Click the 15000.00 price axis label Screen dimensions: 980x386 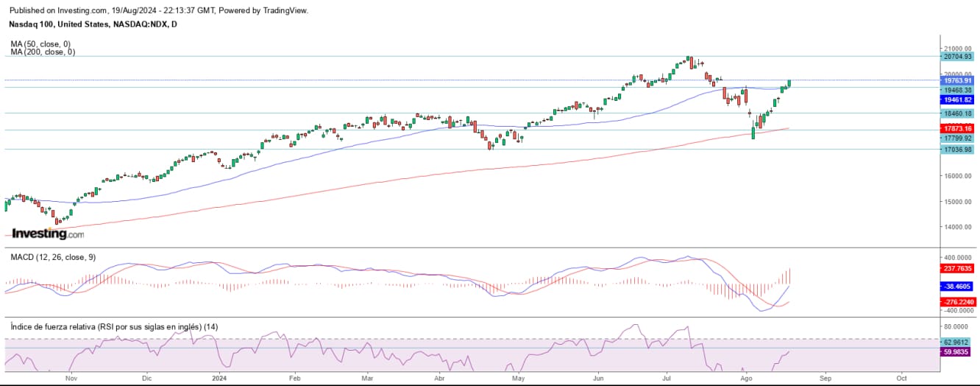point(958,201)
